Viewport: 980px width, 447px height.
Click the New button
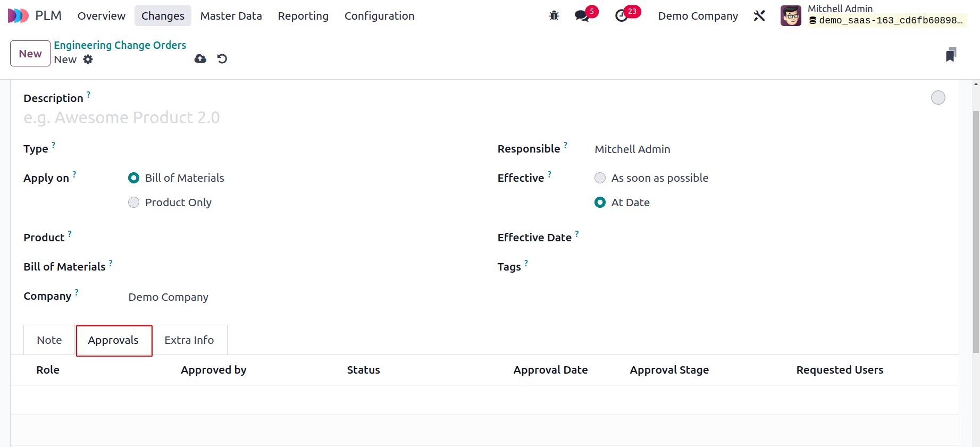30,54
